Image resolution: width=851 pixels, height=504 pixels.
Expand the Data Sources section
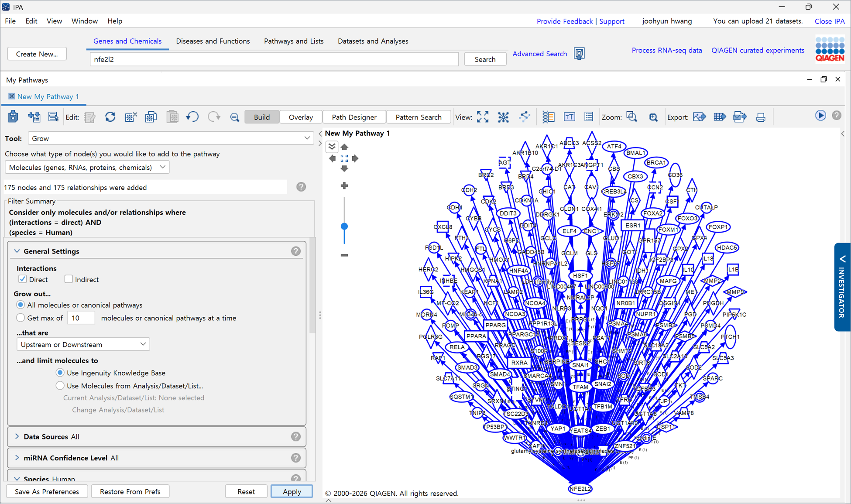(17, 436)
